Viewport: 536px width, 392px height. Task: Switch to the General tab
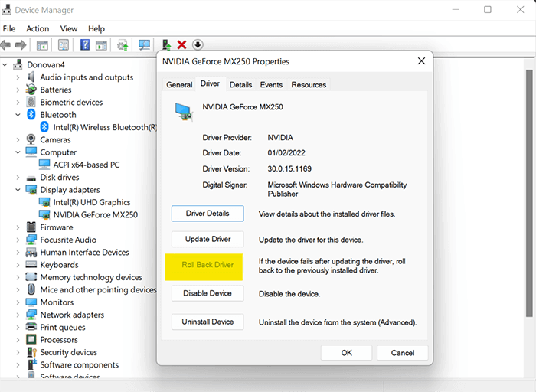click(179, 85)
